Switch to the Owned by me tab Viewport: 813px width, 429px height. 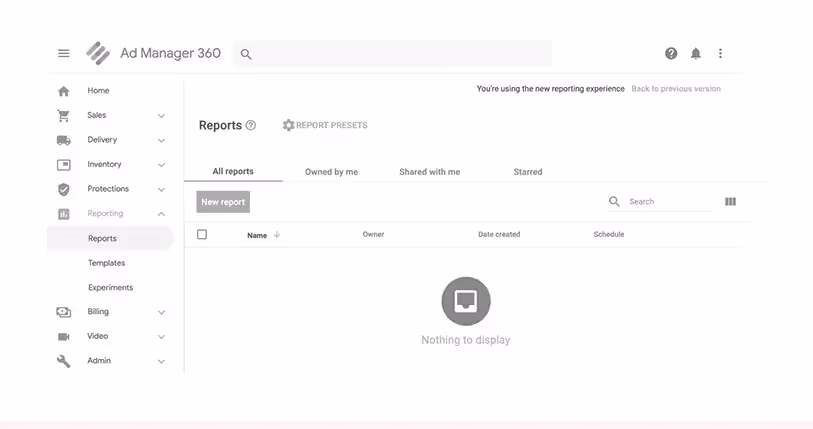pos(331,172)
